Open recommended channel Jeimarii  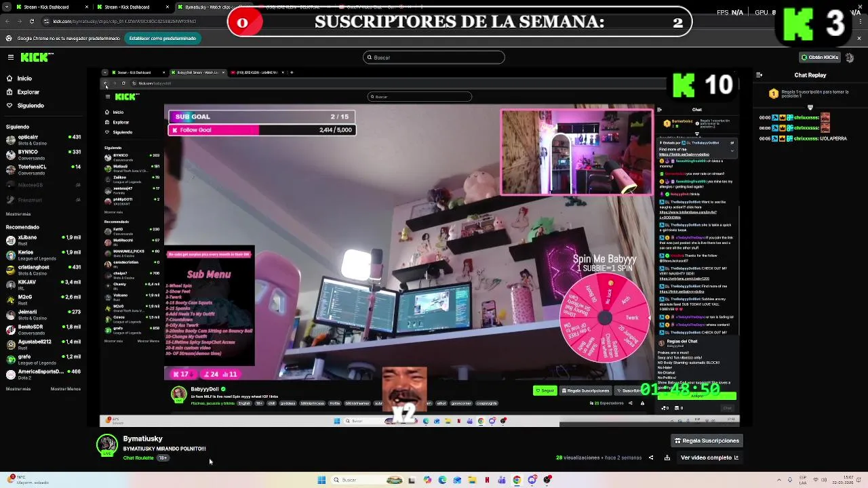click(x=43, y=314)
